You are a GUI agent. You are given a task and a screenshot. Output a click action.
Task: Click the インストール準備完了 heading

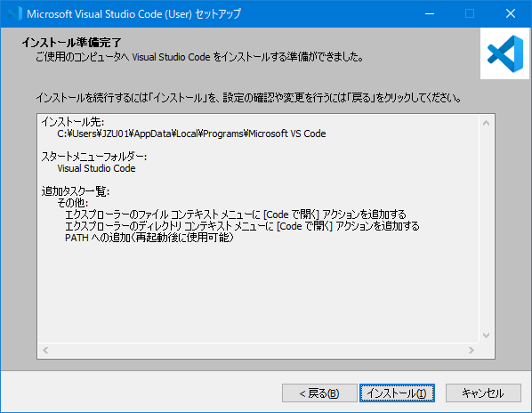click(71, 43)
